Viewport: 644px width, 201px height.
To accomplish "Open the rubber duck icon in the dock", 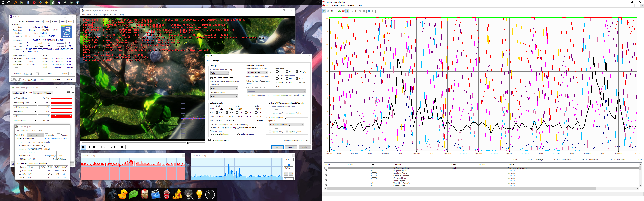I will pos(122,194).
